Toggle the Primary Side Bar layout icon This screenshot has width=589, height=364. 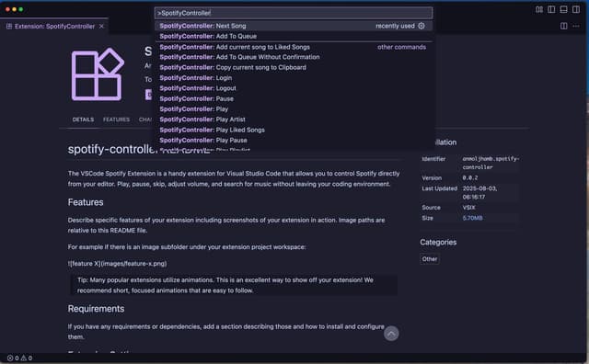(551, 9)
